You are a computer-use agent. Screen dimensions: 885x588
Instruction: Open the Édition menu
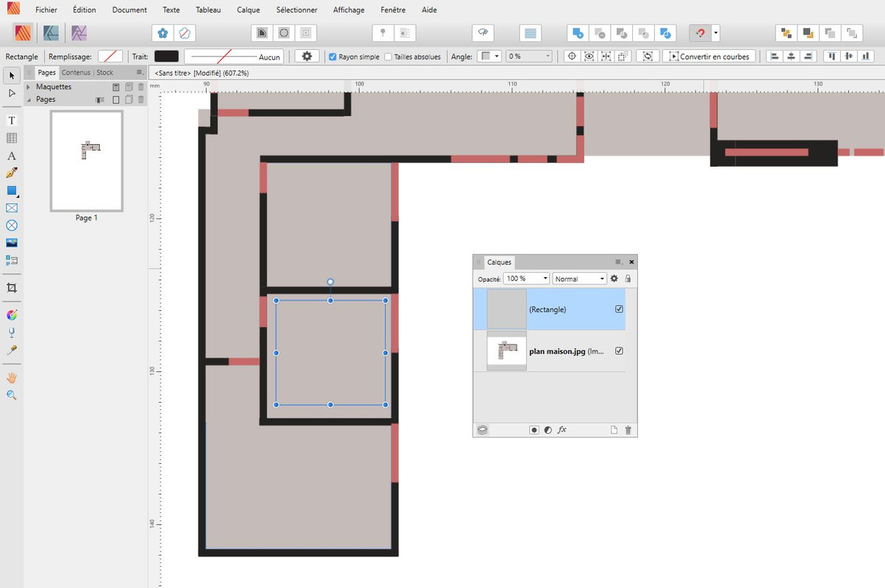(x=85, y=10)
